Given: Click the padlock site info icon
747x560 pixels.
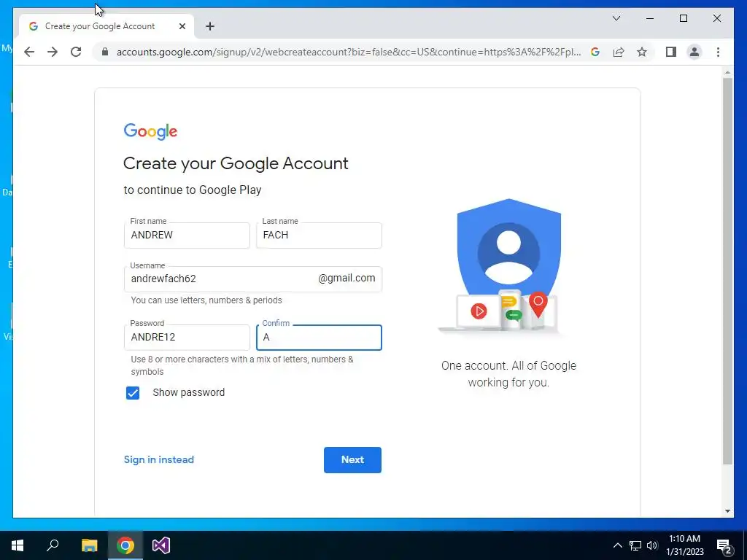Looking at the screenshot, I should tap(105, 52).
